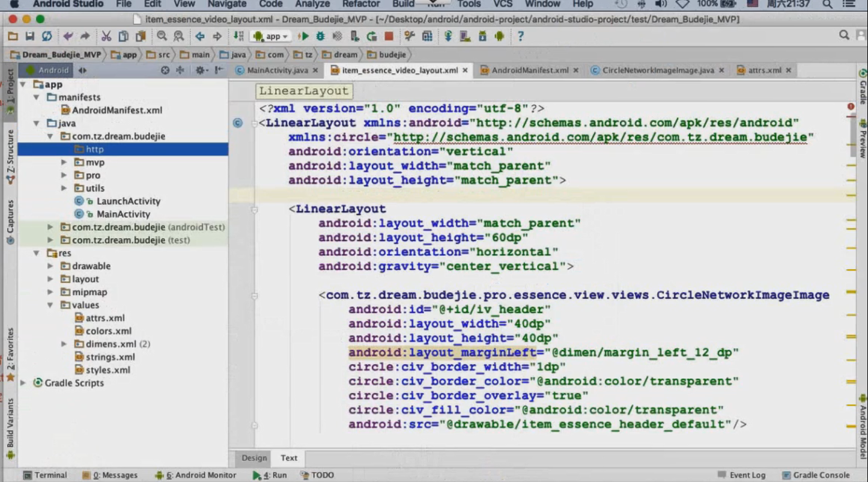Collapse the manifests folder
Screen dimensions: 868x482
36,97
